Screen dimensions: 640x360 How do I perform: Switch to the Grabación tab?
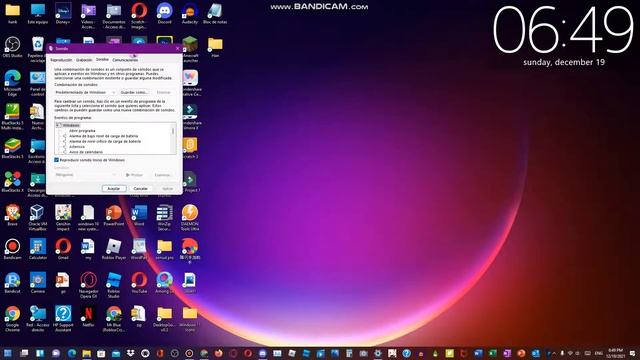84,60
